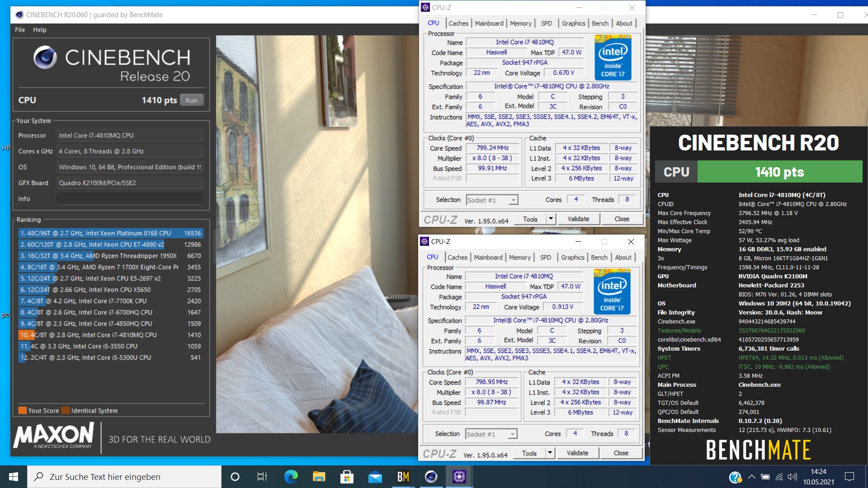The image size is (868, 488).
Task: Open Tools dropdown arrow in upper CPU-Z
Action: click(551, 219)
